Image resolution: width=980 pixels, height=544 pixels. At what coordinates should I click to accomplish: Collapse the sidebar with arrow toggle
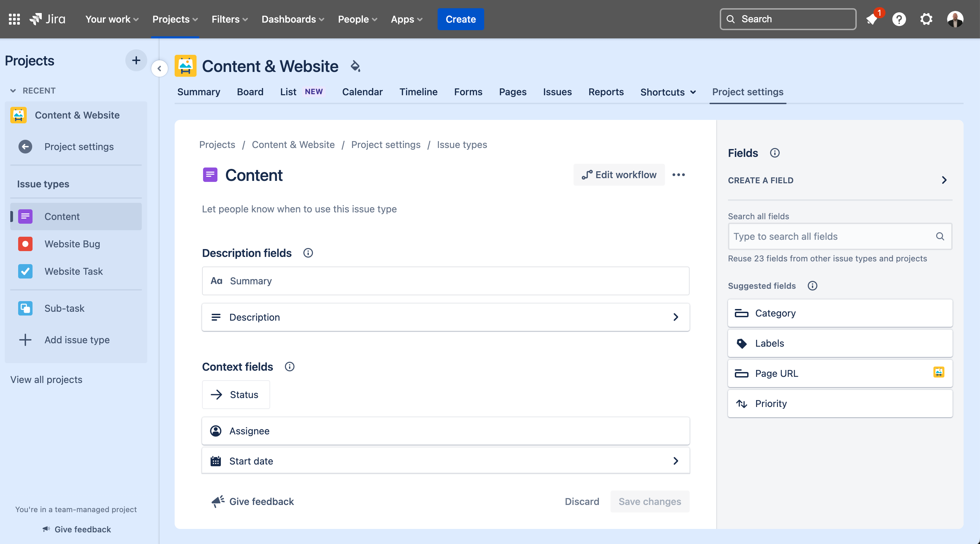(x=160, y=69)
